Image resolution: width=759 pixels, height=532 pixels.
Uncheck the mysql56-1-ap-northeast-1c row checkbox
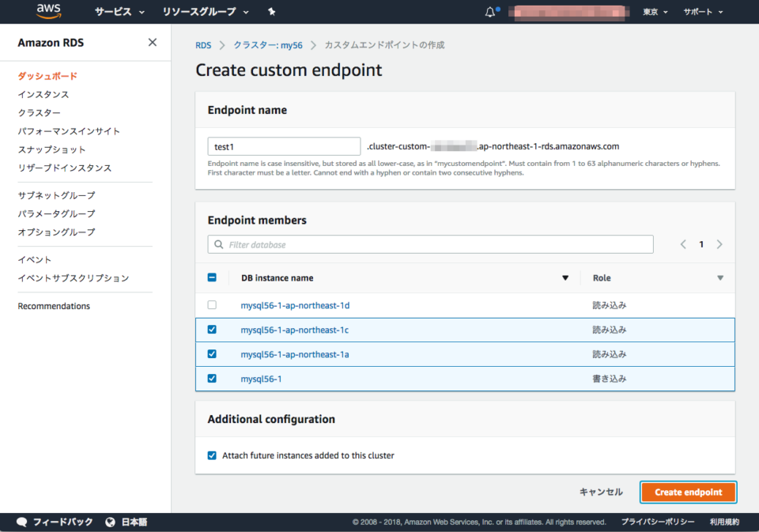[212, 330]
